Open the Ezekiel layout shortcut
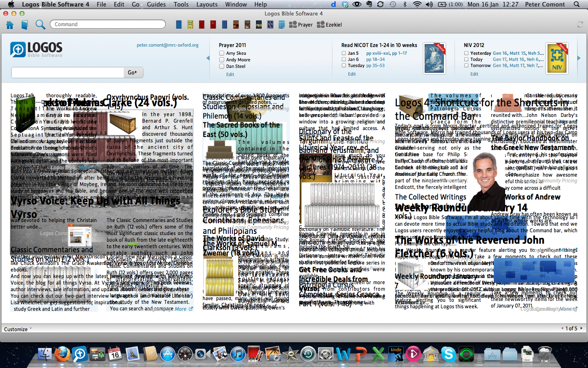Image resolution: width=588 pixels, height=368 pixels. click(x=329, y=25)
